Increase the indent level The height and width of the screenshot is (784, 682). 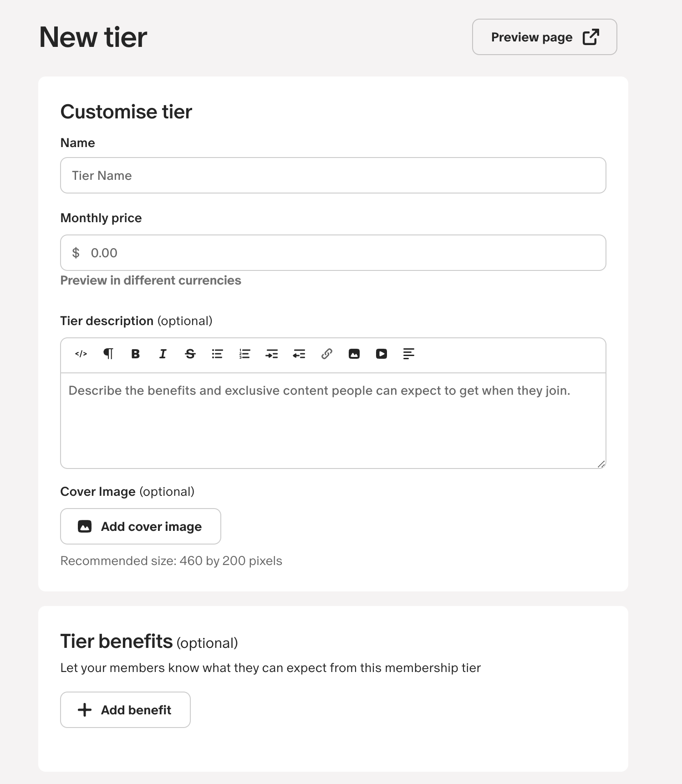pos(272,354)
